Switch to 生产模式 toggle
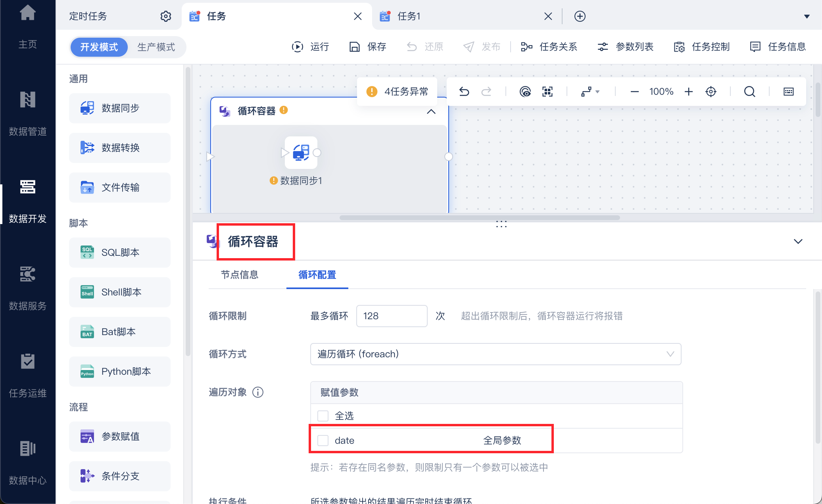 [x=156, y=47]
